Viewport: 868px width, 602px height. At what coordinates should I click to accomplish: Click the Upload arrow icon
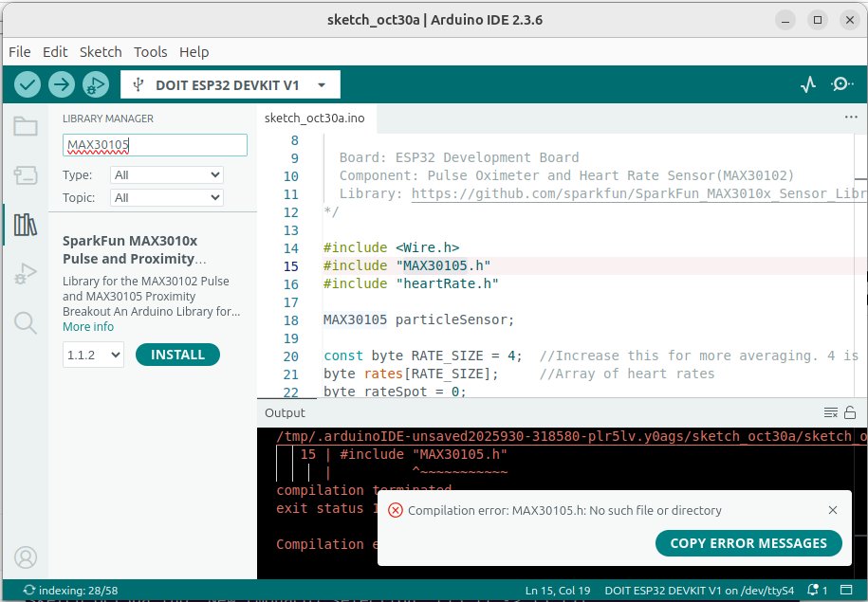click(x=62, y=84)
